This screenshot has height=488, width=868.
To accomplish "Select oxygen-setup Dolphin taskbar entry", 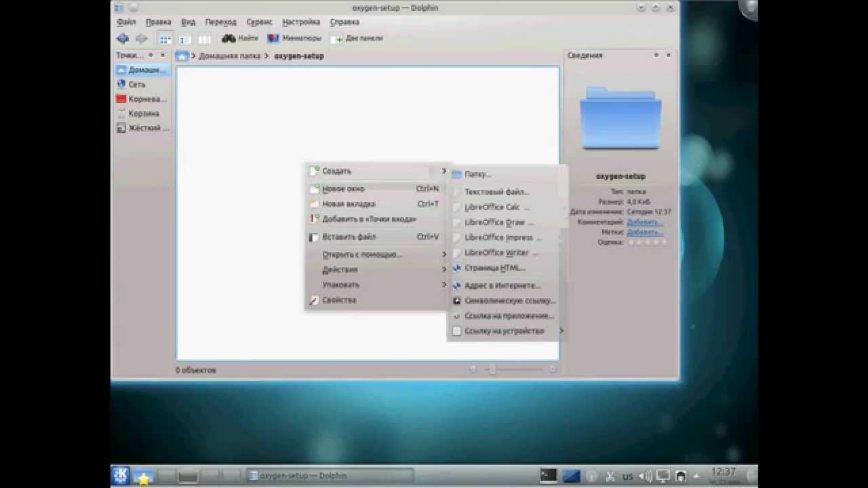I will [x=330, y=476].
